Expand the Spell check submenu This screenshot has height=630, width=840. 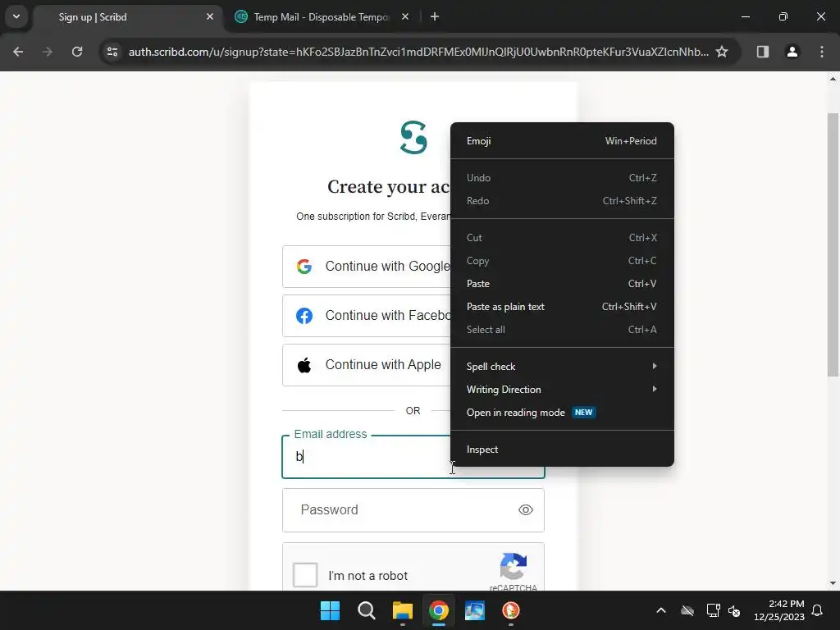(562, 367)
